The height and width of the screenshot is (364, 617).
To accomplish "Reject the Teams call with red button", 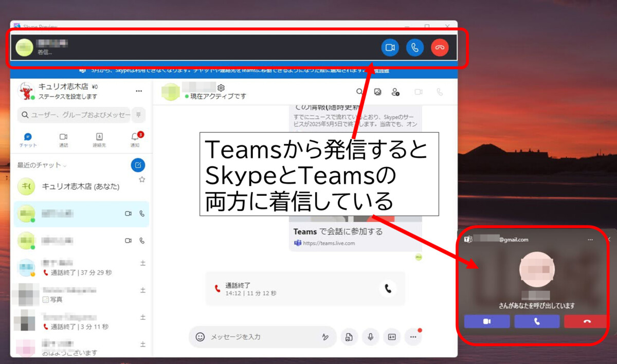I will [587, 321].
